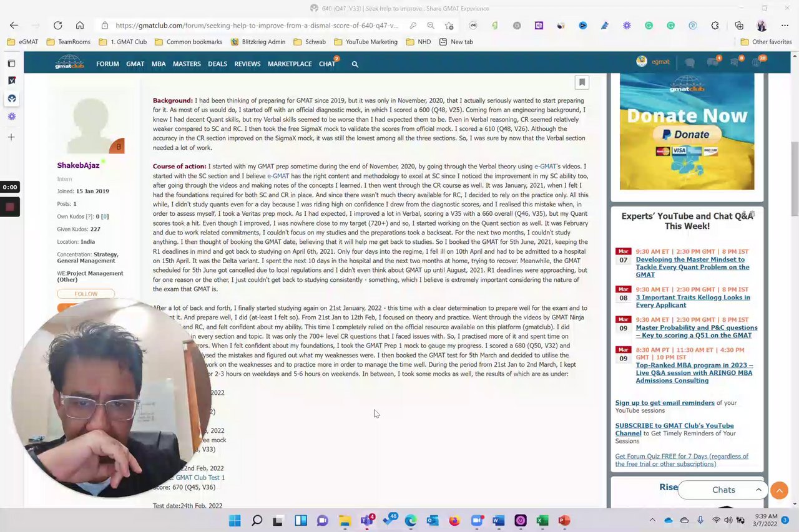Open the Common bookmarks folder
Image resolution: width=799 pixels, height=532 pixels.
pyautogui.click(x=188, y=42)
